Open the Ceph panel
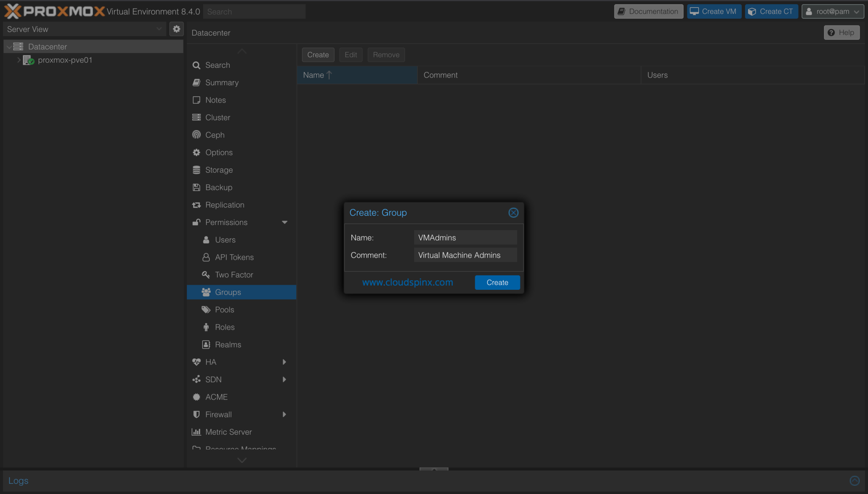 click(x=214, y=135)
